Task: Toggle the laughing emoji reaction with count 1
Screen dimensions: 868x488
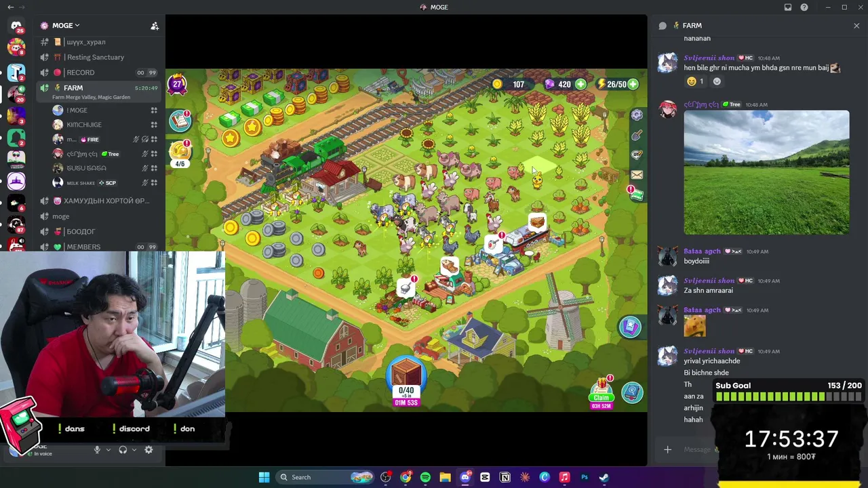Action: [x=696, y=81]
